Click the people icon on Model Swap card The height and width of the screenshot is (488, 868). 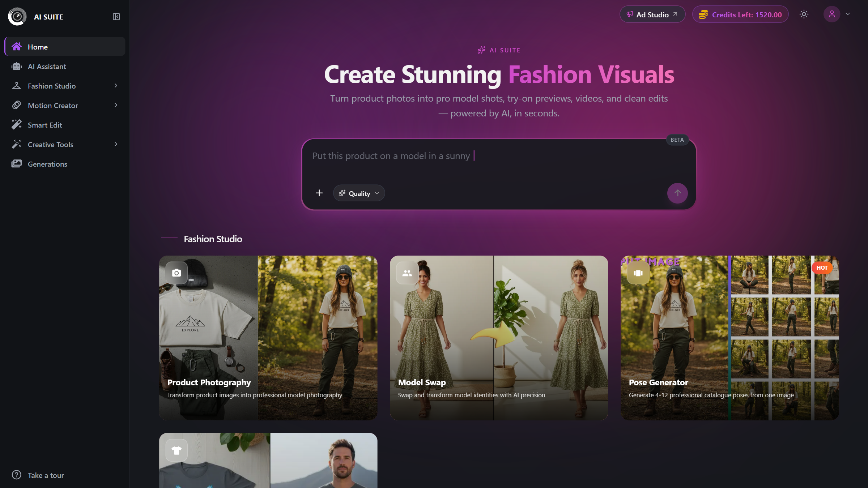click(407, 273)
